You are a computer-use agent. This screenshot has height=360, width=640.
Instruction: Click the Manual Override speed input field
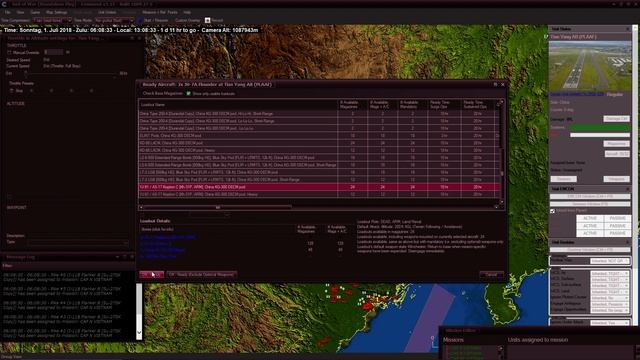54,52
